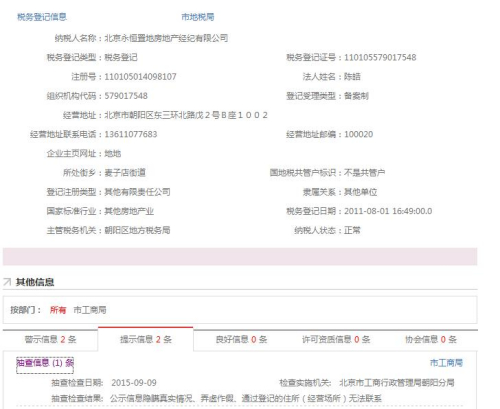Click 市工商局 link beside 抽查信息

click(446, 363)
